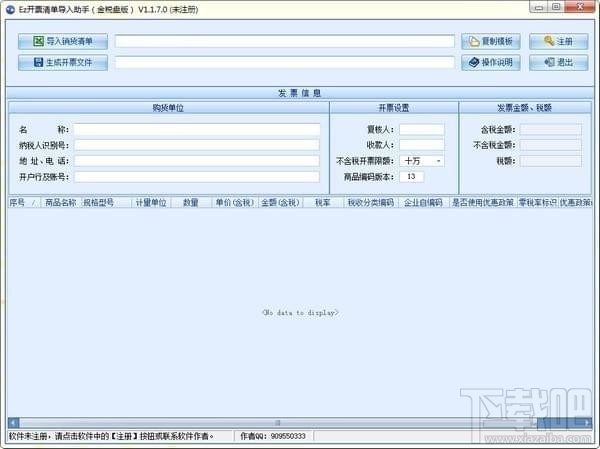Click the 购货单位 panel header

pyautogui.click(x=168, y=108)
